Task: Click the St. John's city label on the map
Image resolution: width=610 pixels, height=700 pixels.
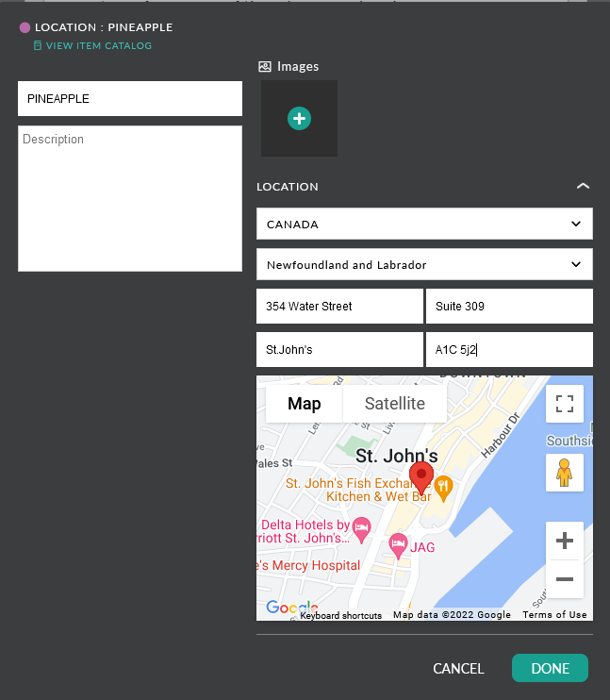Action: [396, 456]
